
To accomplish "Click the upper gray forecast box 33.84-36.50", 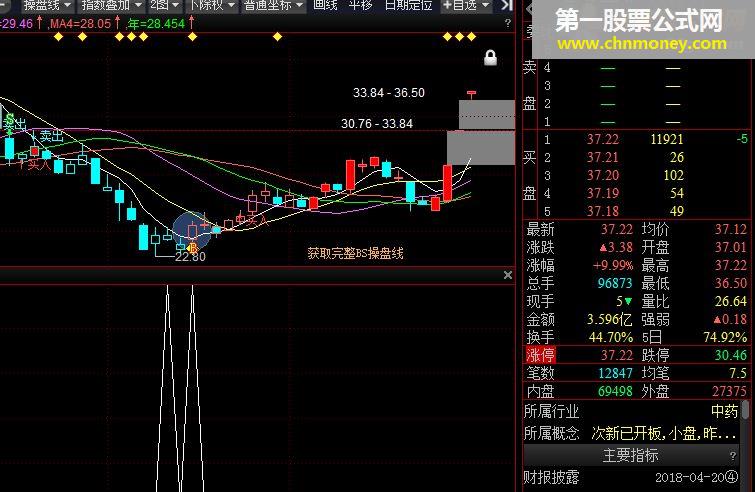I will click(x=487, y=115).
